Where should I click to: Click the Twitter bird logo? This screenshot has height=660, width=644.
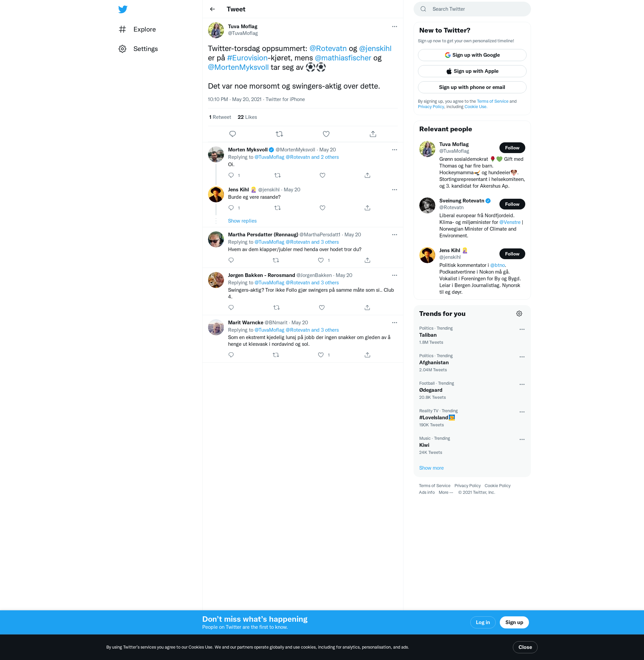[123, 9]
